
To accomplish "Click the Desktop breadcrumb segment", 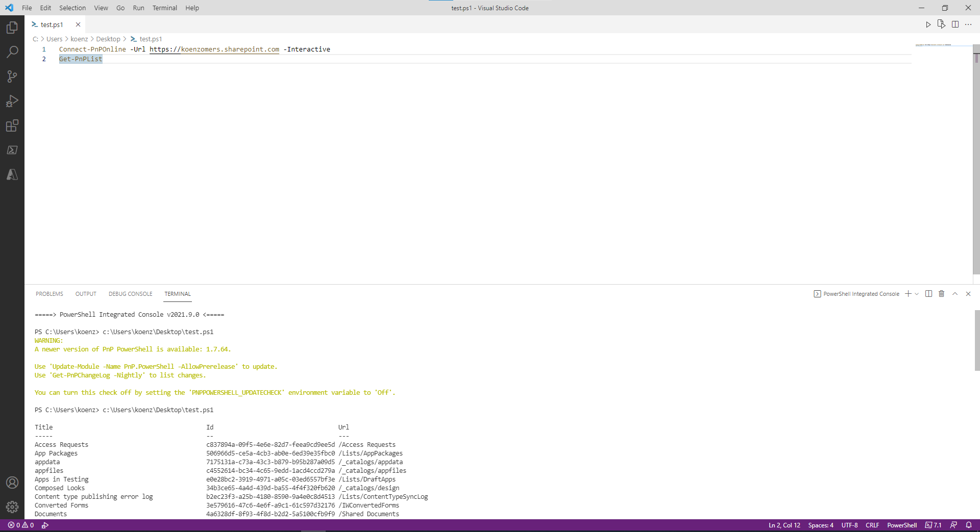I will coord(108,39).
